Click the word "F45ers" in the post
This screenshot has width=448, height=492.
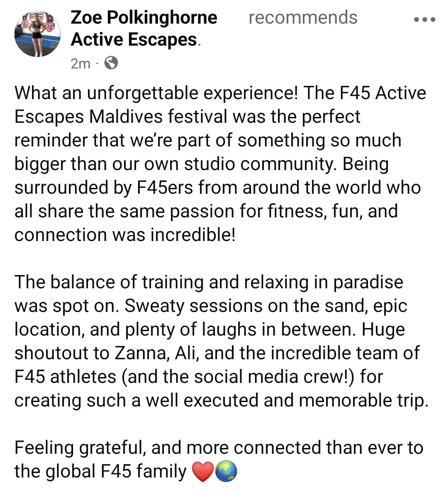pos(164,188)
